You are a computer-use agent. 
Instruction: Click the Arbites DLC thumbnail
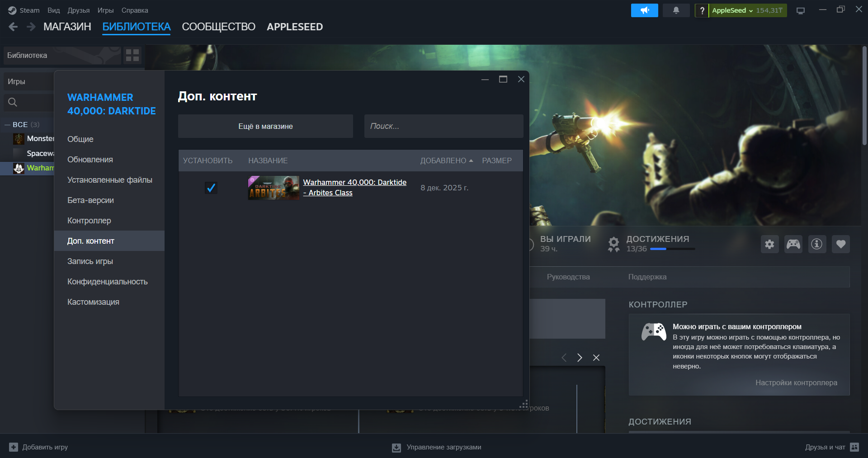coord(274,188)
